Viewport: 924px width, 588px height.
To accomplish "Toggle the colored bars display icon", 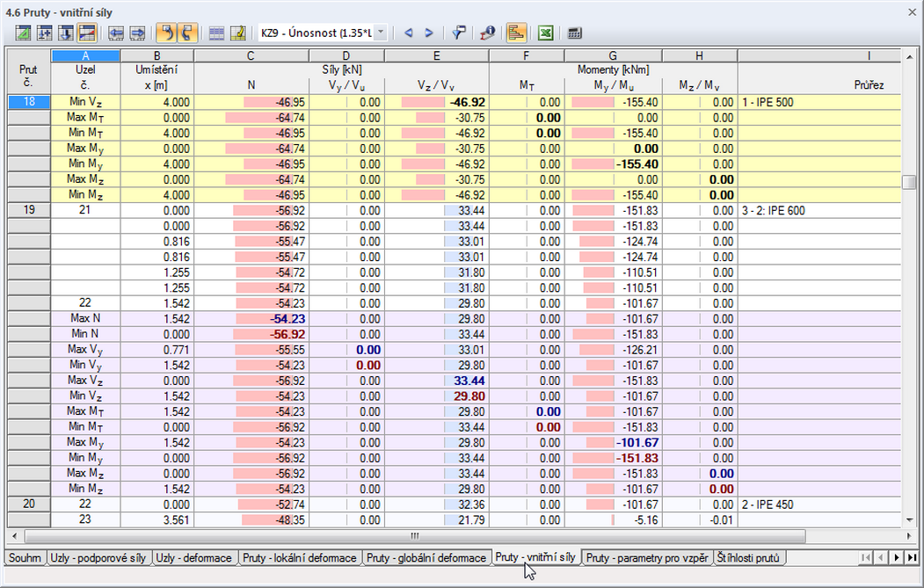I will 516,33.
